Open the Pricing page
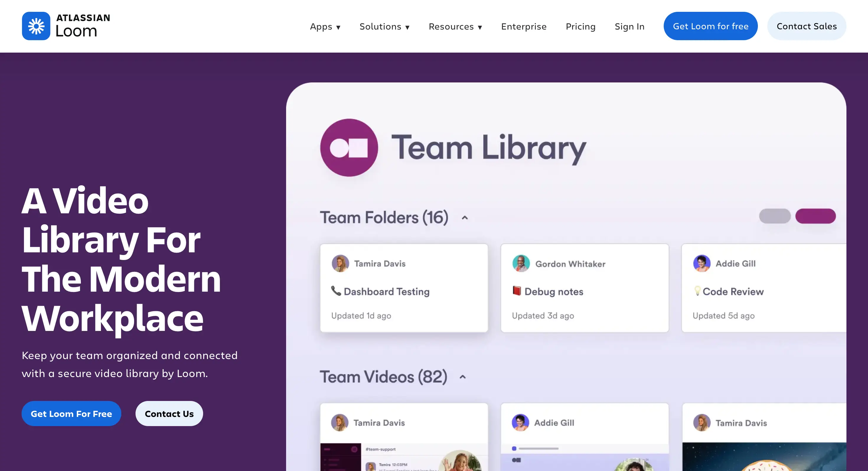This screenshot has width=868, height=471. point(580,26)
